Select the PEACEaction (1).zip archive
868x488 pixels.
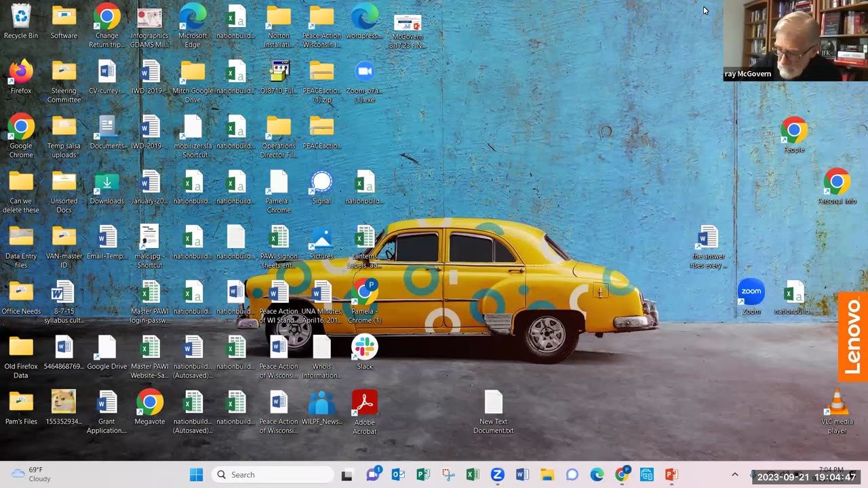(321, 81)
